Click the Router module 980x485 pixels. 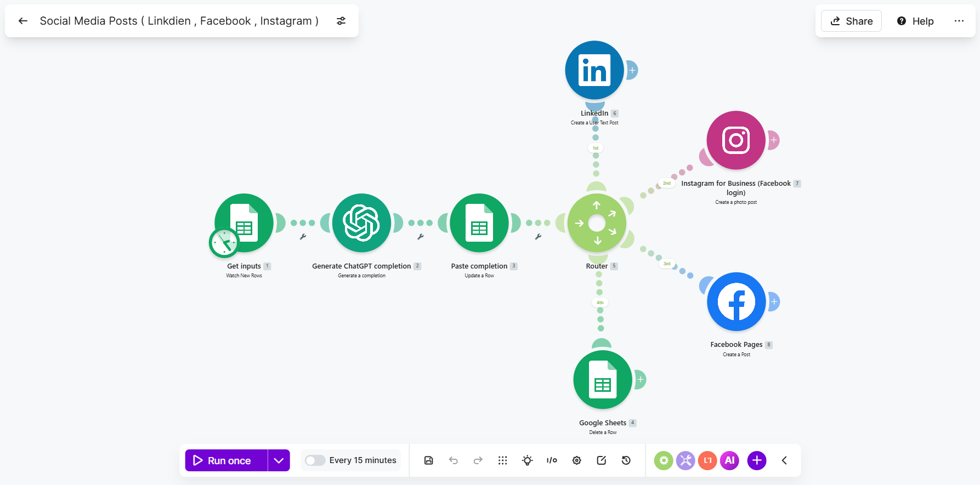tap(597, 223)
